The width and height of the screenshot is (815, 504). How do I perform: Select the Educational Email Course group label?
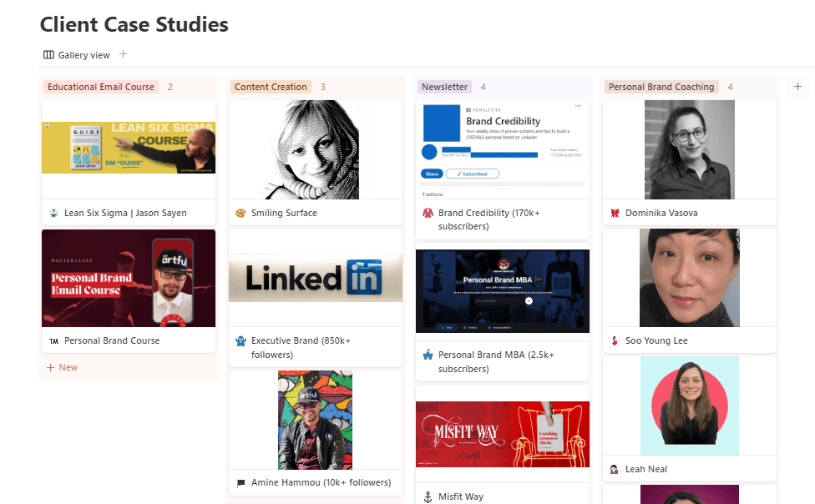click(101, 87)
